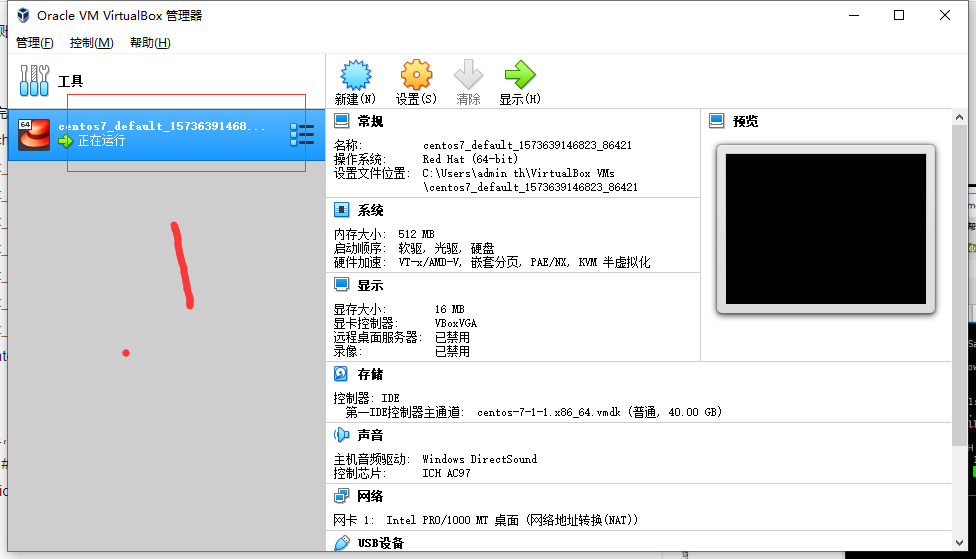
Task: Click the audio driver Windows DirectSound
Action: point(479,459)
